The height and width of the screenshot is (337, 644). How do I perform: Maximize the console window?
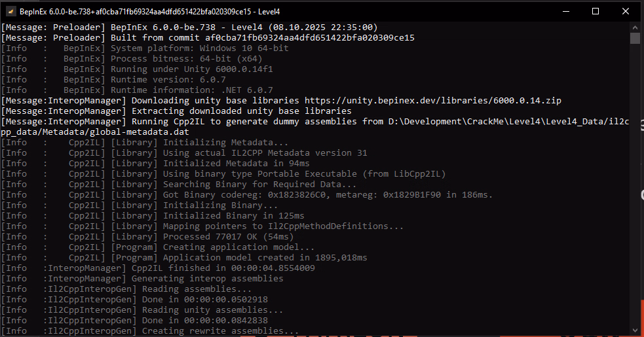point(596,11)
